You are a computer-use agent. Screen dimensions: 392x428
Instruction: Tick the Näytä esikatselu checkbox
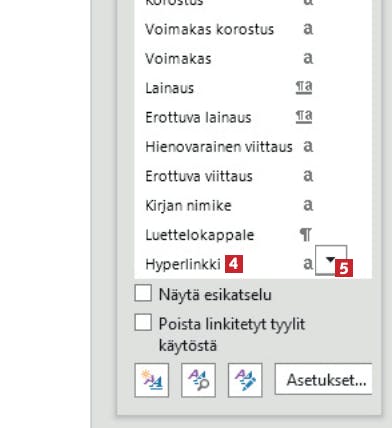(143, 293)
